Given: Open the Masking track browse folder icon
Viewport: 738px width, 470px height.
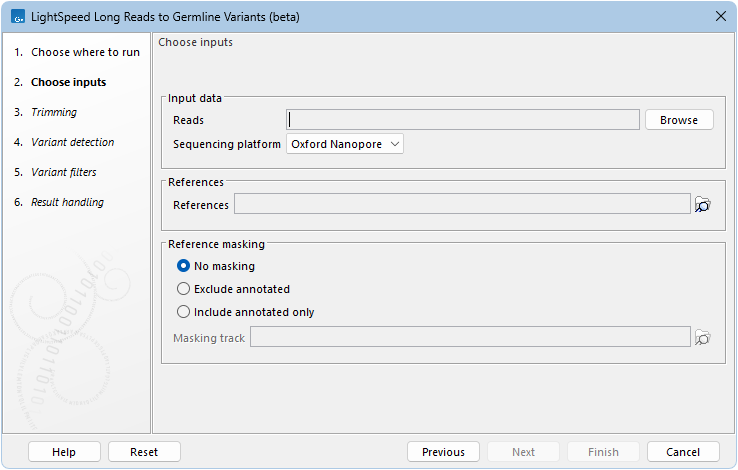Looking at the screenshot, I should pos(702,337).
